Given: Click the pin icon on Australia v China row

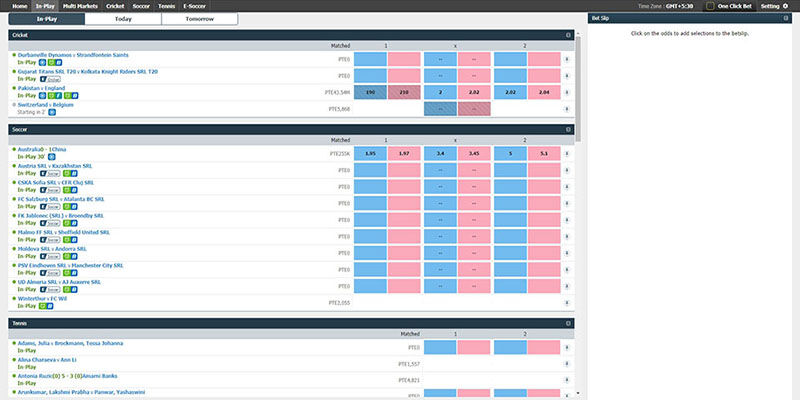Looking at the screenshot, I should 567,154.
